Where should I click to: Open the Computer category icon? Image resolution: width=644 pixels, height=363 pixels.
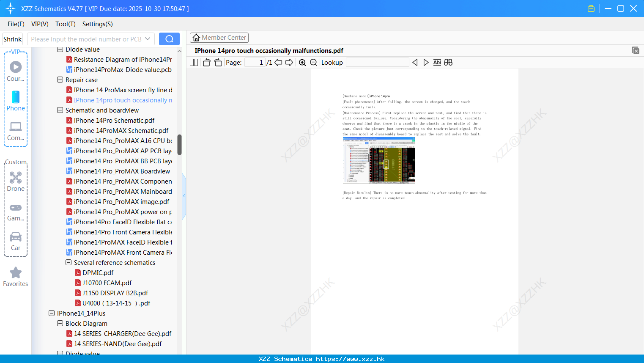point(16,126)
